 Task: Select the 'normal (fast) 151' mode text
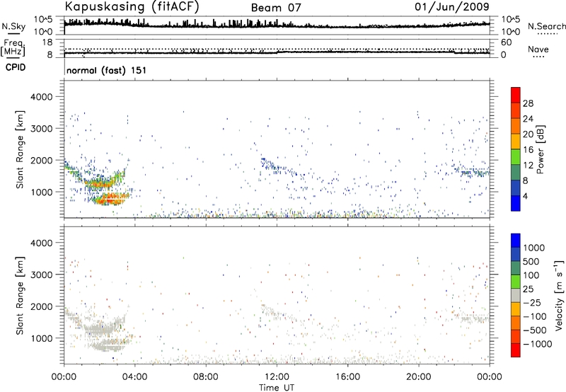pos(107,70)
